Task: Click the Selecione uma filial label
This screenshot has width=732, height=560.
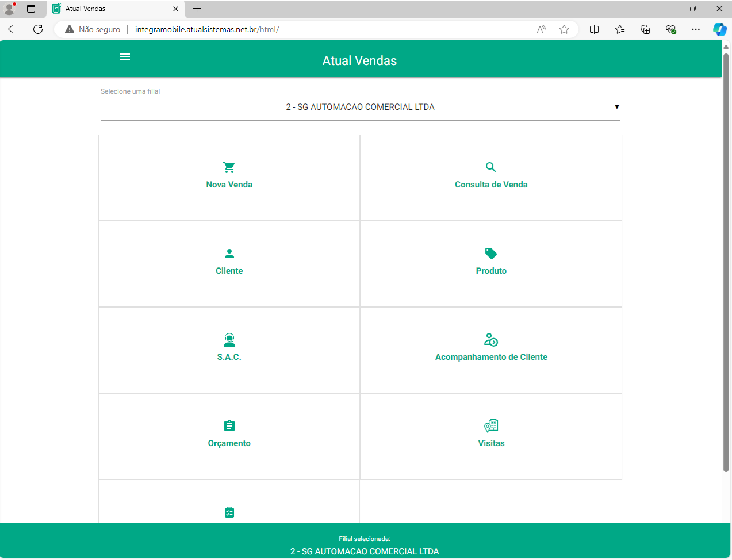Action: (x=130, y=91)
